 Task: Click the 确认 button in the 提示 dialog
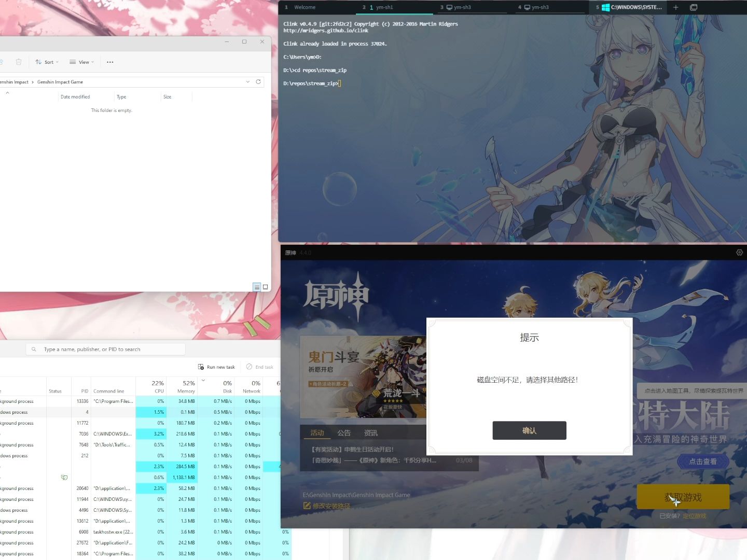pyautogui.click(x=529, y=430)
